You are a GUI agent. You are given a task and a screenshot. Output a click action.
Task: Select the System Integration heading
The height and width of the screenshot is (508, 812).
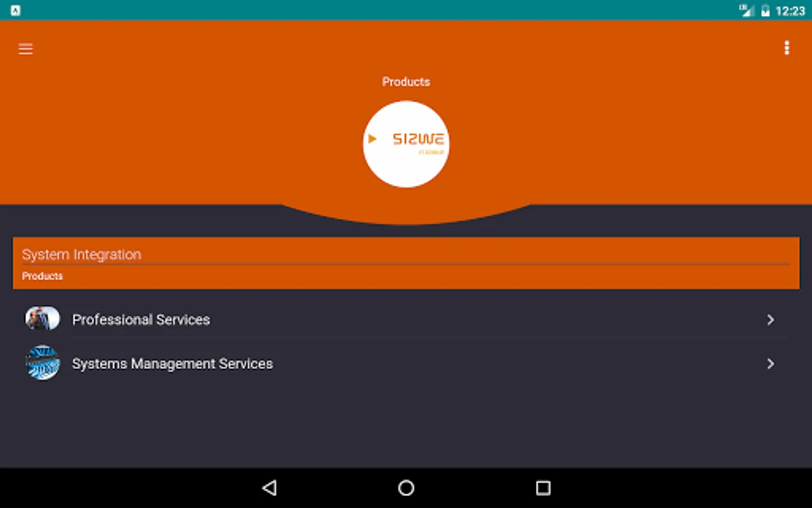point(82,255)
